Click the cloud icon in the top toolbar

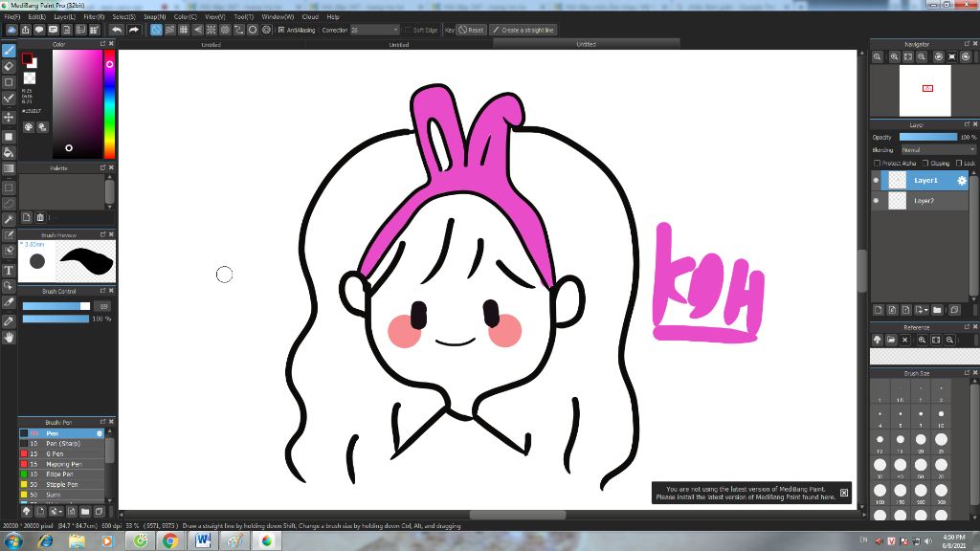click(11, 30)
